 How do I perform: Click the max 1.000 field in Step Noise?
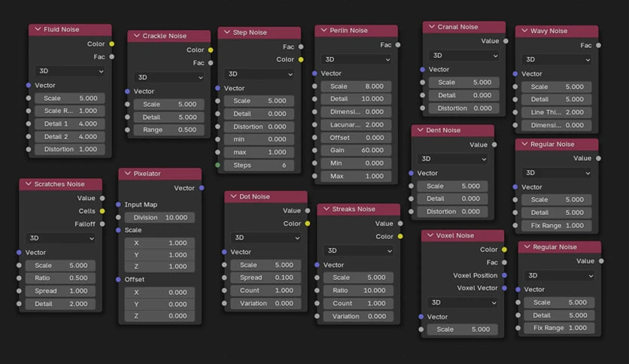[259, 153]
